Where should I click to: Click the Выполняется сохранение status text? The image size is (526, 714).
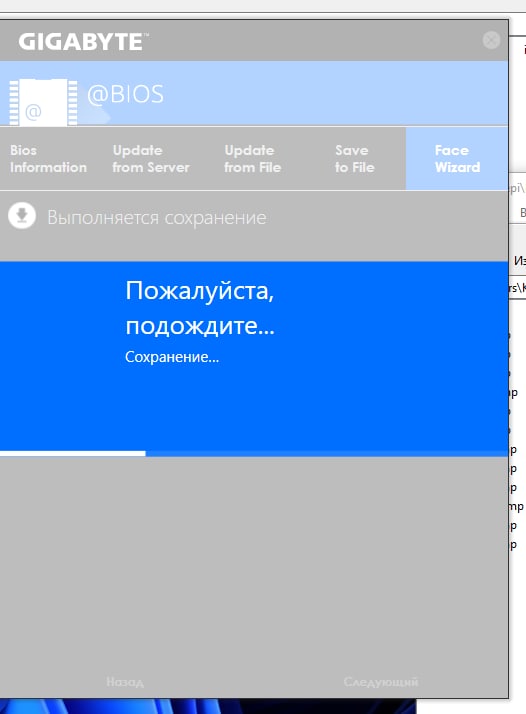click(157, 218)
